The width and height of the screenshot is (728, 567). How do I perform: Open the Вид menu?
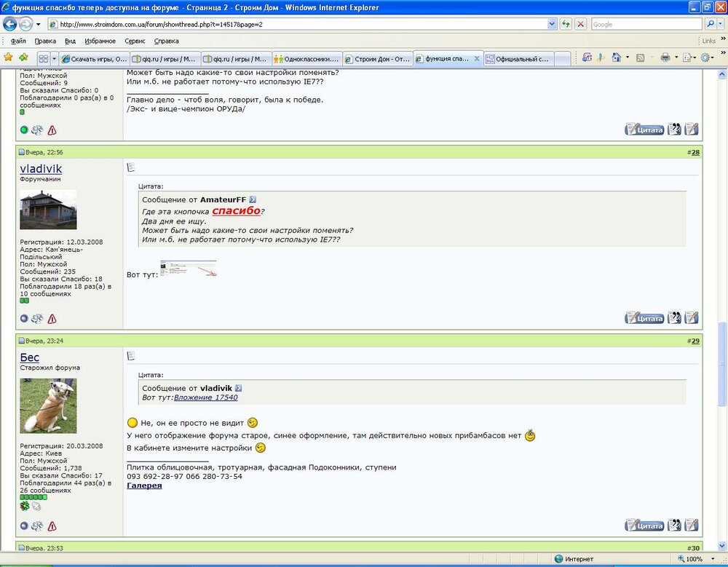point(70,41)
